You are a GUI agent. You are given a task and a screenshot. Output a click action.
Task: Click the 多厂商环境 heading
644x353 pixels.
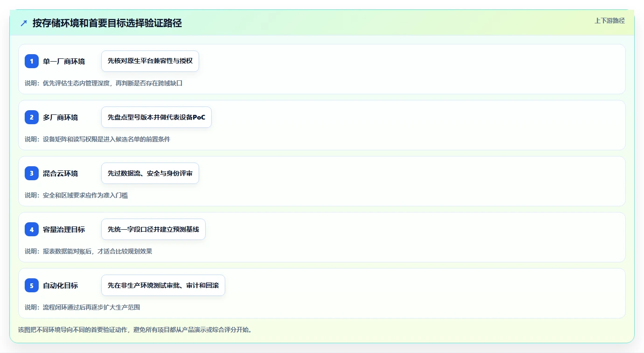[x=61, y=117]
